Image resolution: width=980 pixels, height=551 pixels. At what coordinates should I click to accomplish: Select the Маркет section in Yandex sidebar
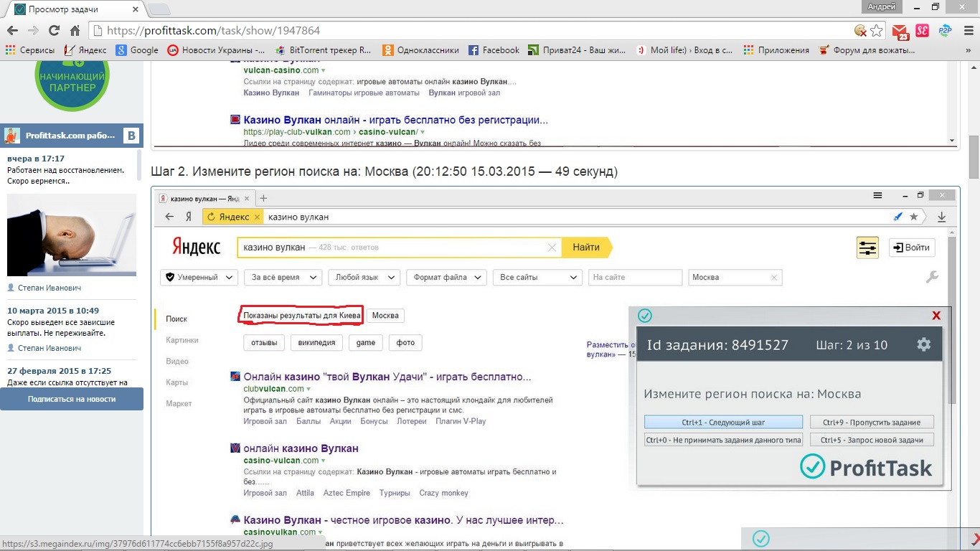(x=179, y=404)
